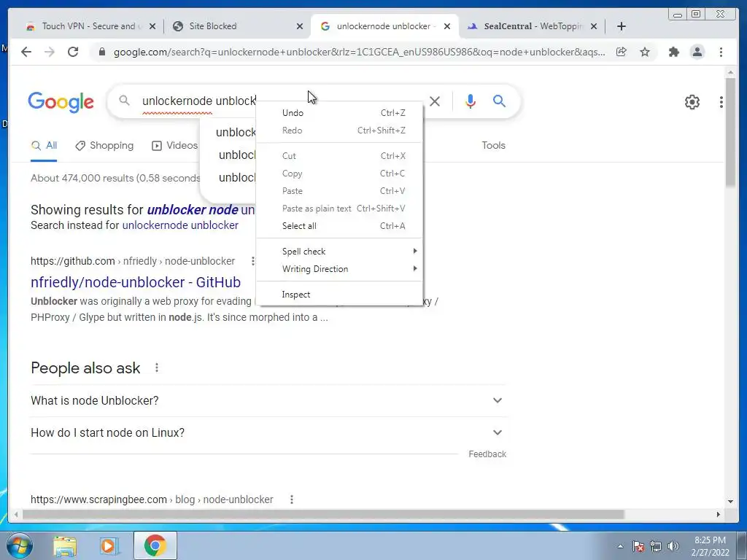Click the Google logo

pos(61,102)
